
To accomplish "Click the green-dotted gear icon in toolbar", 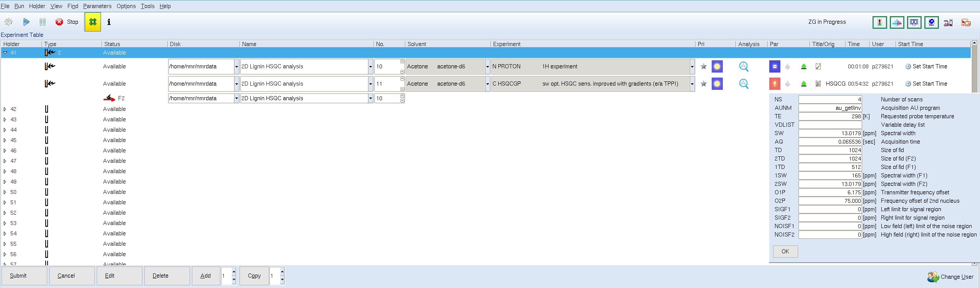I will point(8,22).
